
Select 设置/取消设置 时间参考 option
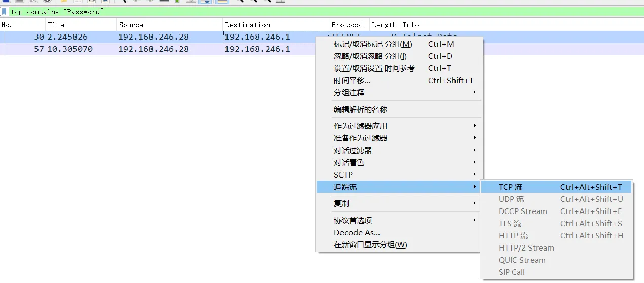click(374, 68)
